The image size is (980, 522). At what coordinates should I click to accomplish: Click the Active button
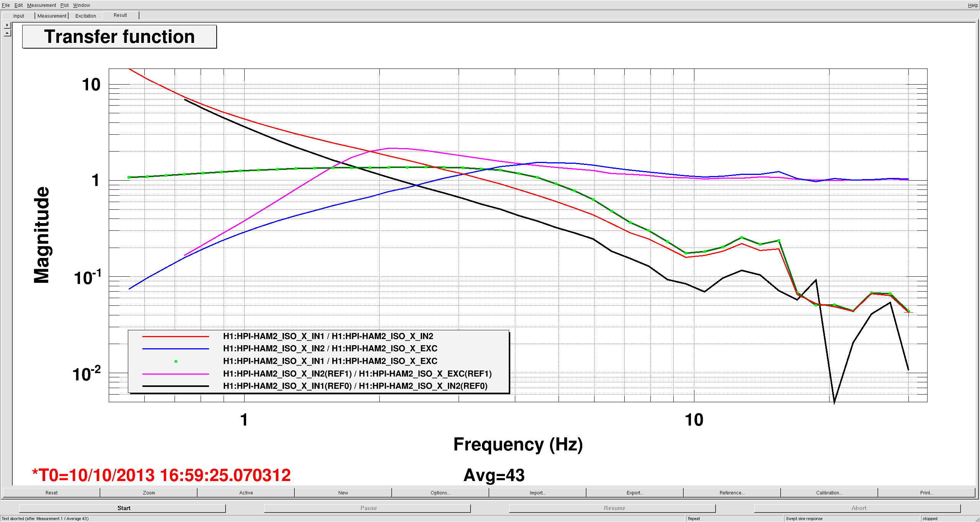click(246, 493)
